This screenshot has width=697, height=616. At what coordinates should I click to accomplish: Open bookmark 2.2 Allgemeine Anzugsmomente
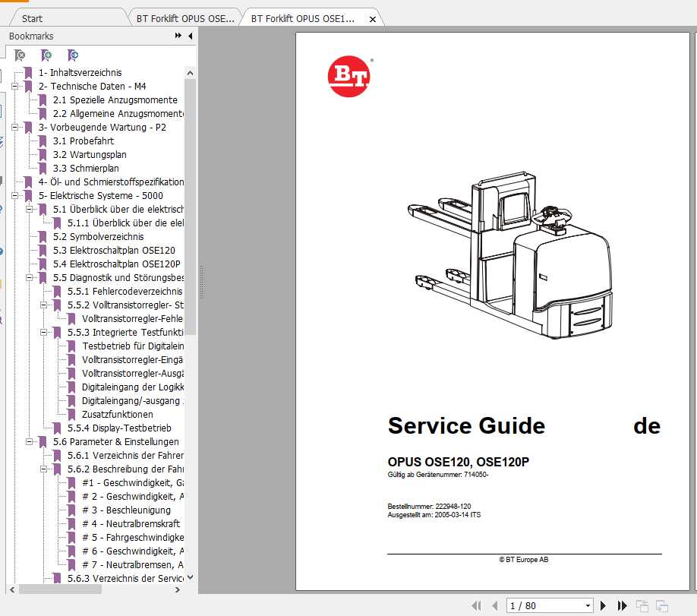tap(118, 114)
